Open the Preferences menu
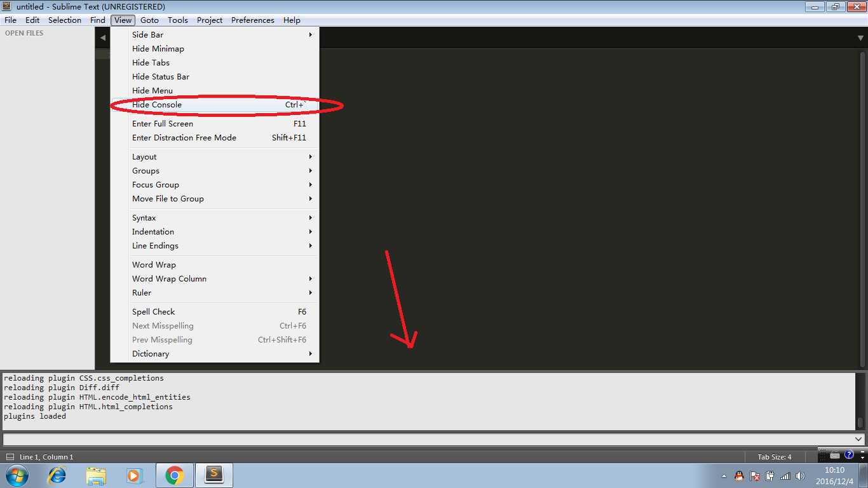This screenshot has width=868, height=488. coord(253,20)
